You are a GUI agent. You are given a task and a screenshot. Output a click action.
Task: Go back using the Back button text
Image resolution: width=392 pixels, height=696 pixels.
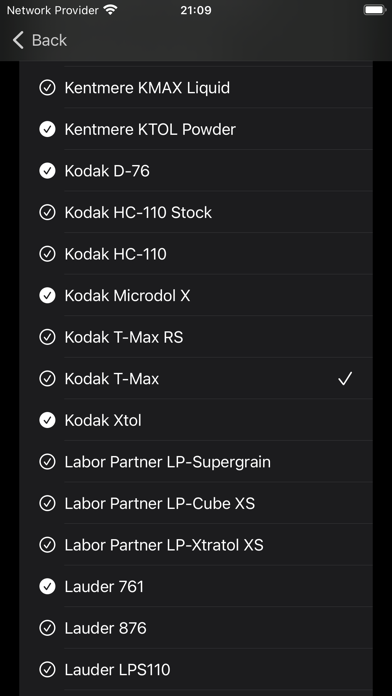tap(49, 40)
